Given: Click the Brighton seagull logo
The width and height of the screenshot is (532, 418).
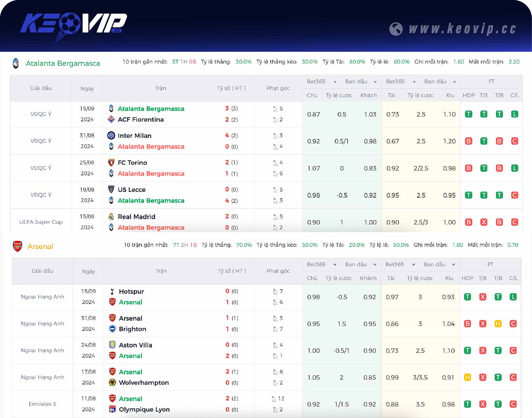Looking at the screenshot, I should pyautogui.click(x=112, y=329).
